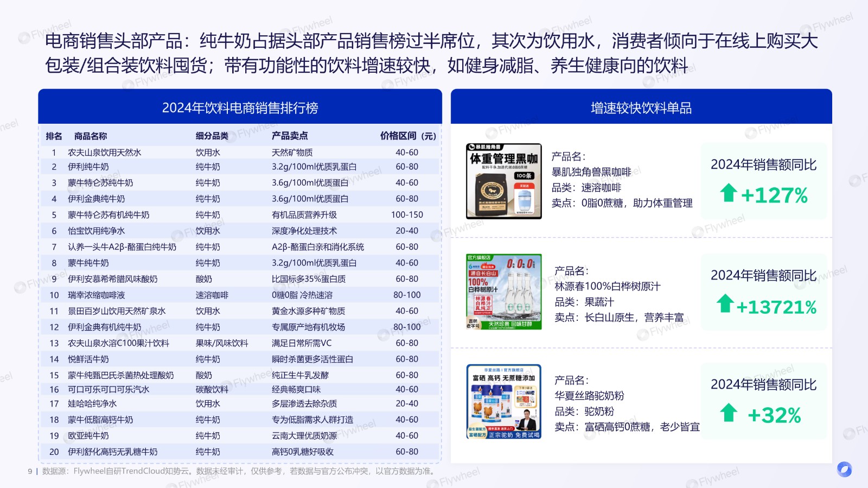Click the +13721% growth figure
Screen dimensions: 868x488
click(776, 307)
